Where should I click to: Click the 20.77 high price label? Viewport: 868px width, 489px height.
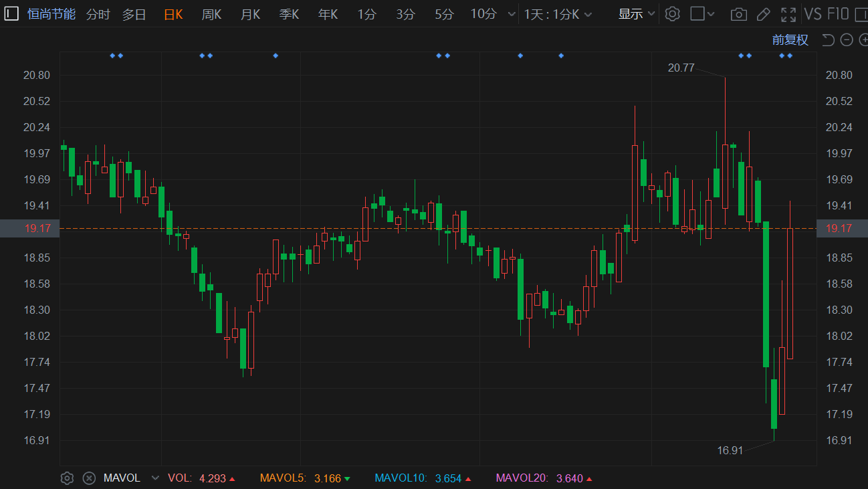(x=681, y=68)
